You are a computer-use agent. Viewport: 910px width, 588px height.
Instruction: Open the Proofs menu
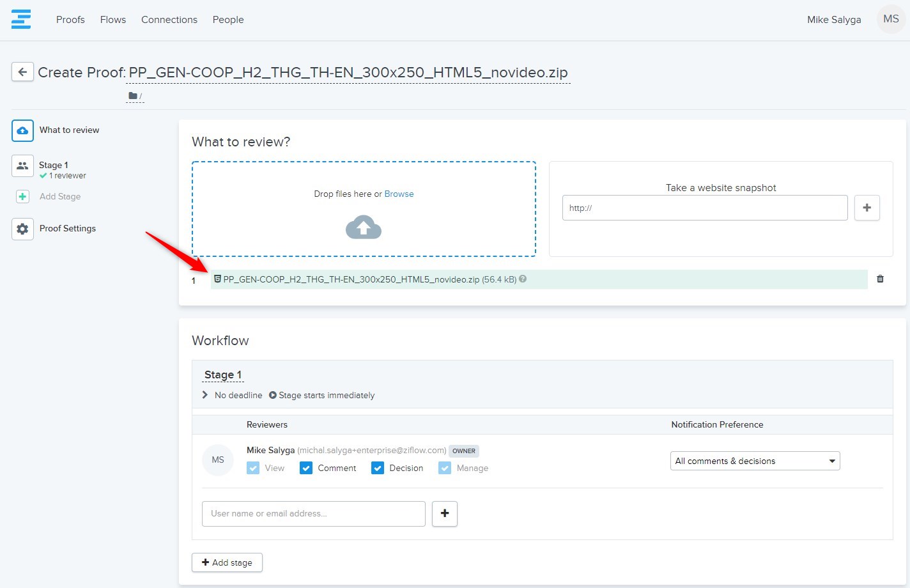(70, 20)
